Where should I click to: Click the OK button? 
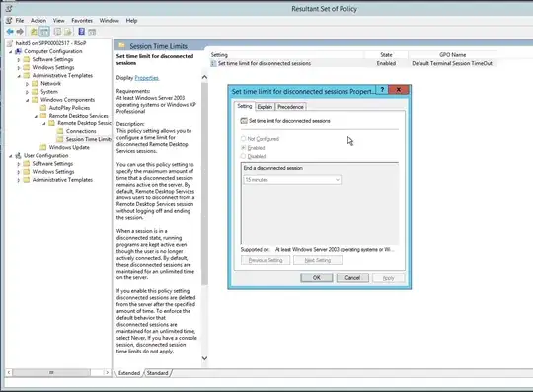pos(317,278)
